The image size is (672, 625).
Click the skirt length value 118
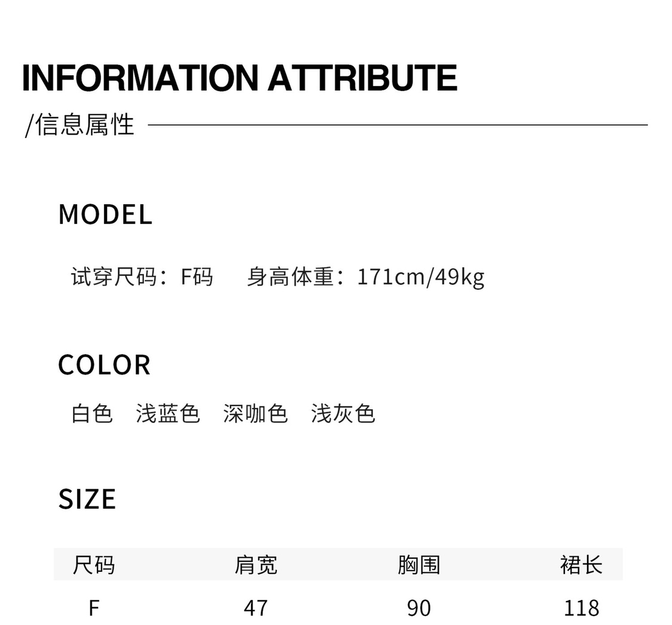581,608
